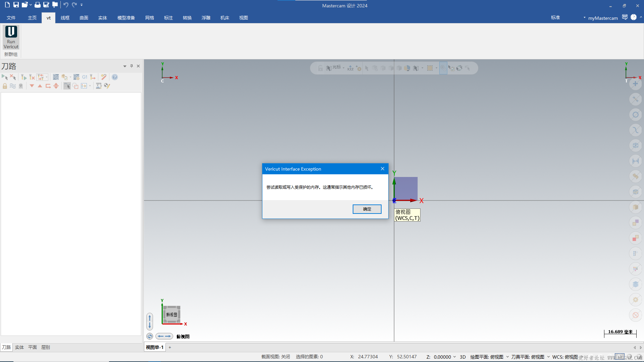Switch to the 层别 panel tab
The width and height of the screenshot is (644, 362).
(45, 347)
